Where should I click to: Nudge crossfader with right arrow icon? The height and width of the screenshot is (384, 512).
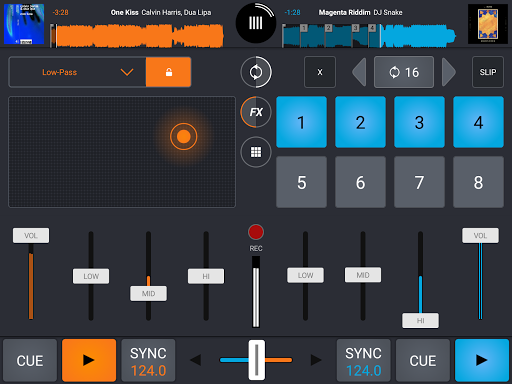[x=316, y=360]
